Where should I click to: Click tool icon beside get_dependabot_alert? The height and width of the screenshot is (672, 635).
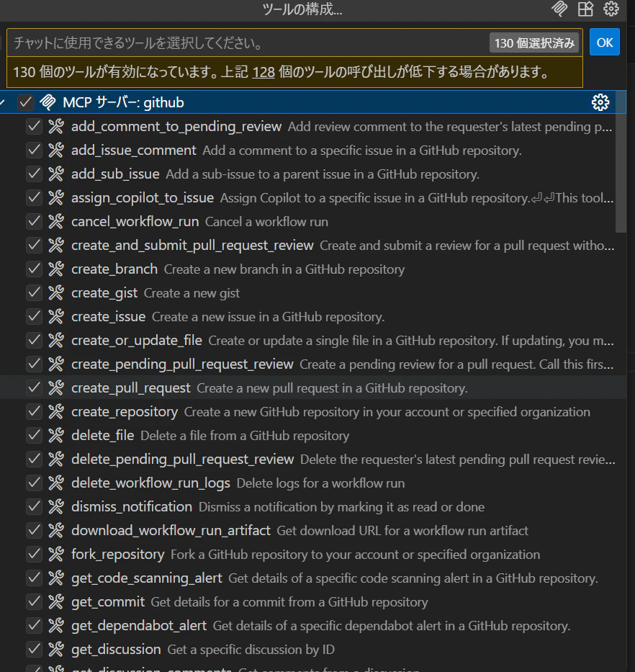pyautogui.click(x=56, y=626)
